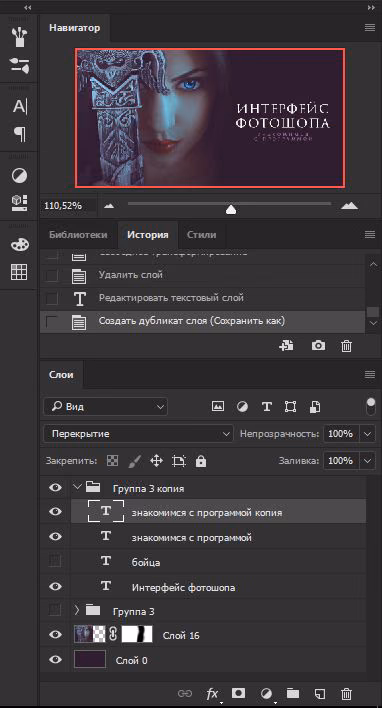Open the Color palette panel icon
Screen dimensions: 382x708
coord(19,244)
